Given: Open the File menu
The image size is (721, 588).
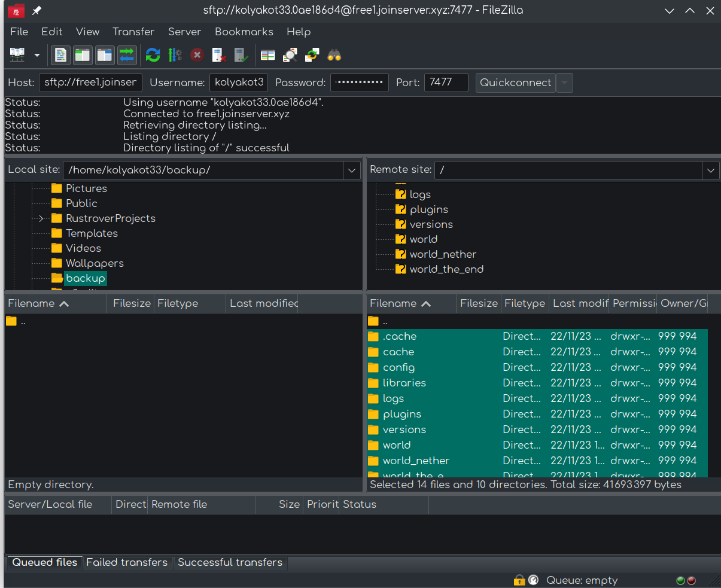Looking at the screenshot, I should (x=19, y=32).
